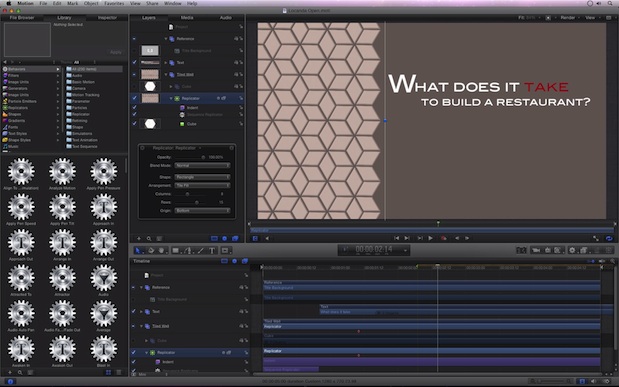Select the 3D Transform tool

150,250
